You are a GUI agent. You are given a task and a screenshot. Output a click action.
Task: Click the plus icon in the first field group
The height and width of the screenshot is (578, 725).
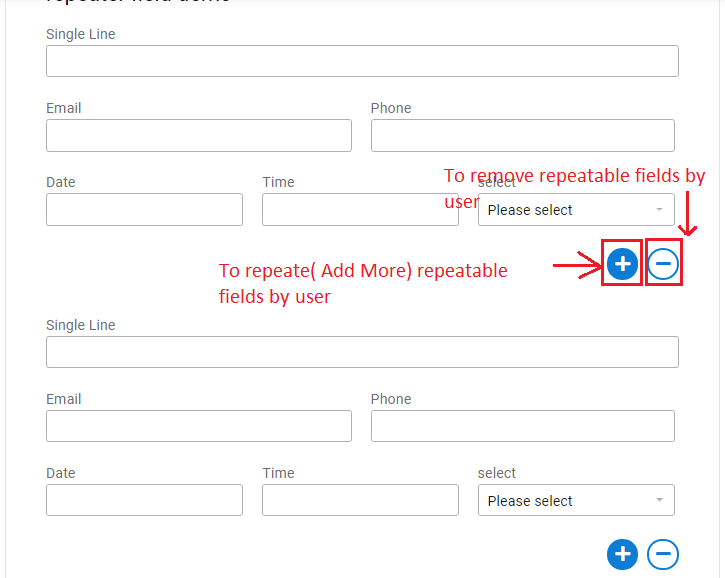pos(622,264)
